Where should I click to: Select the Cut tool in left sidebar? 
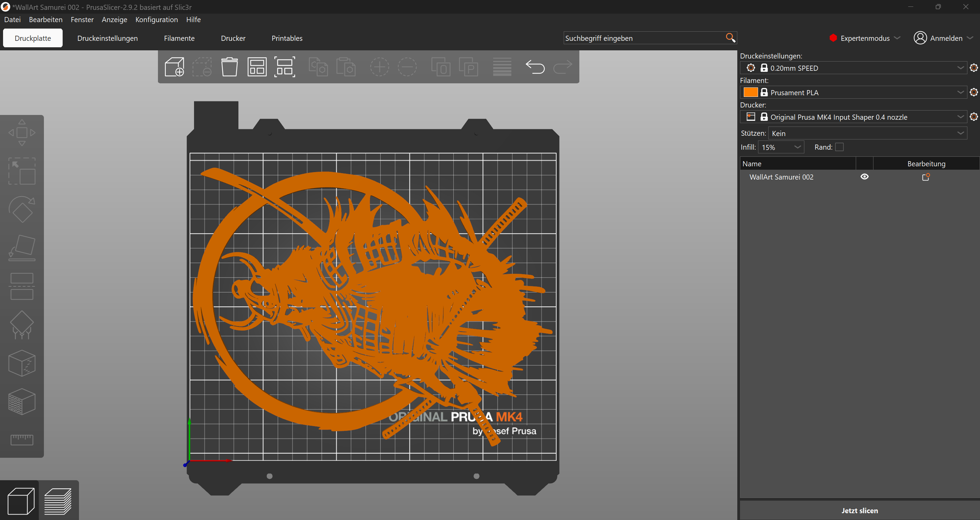click(22, 286)
